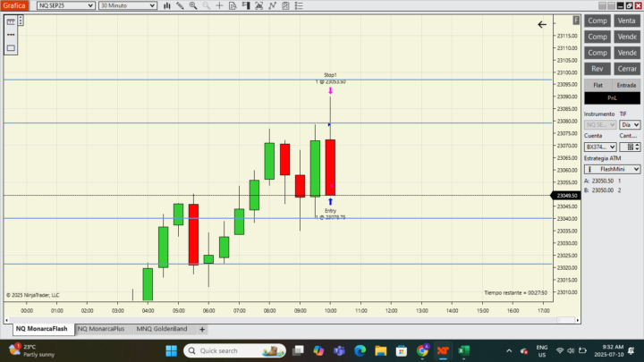Expand the system tray hidden icons chevron
Image resolution: width=644 pixels, height=362 pixels.
509,350
